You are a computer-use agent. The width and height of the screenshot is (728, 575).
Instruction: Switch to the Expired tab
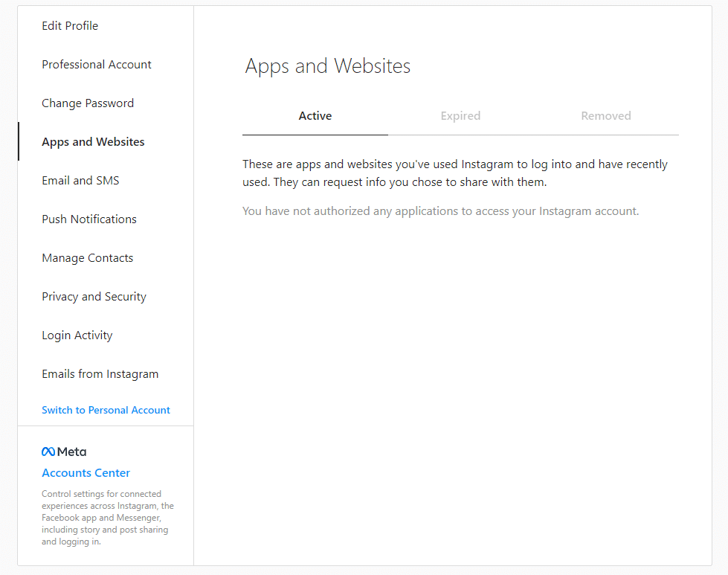coord(460,115)
